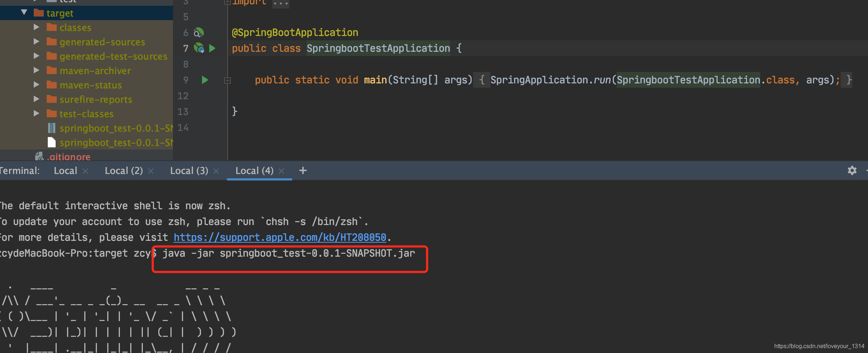Switch to the Local (2) terminal tab
Screen dimensions: 868x353
pyautogui.click(x=124, y=171)
